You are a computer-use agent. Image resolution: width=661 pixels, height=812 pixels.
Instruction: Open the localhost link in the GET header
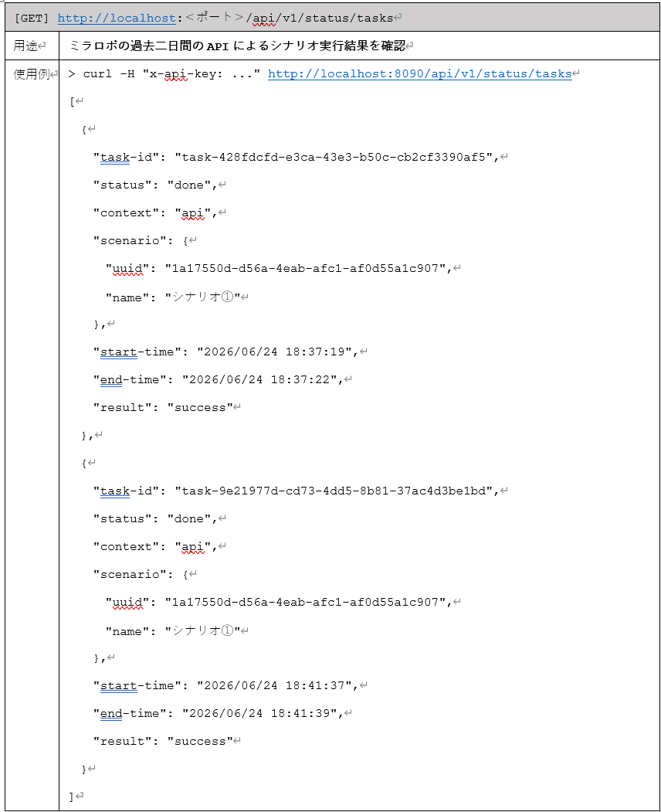tap(117, 18)
